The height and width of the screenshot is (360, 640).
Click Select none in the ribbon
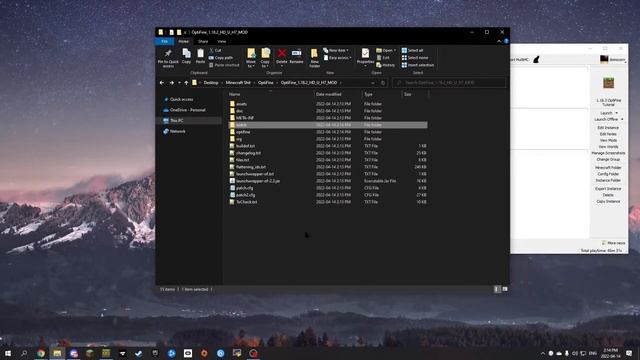pyautogui.click(x=415, y=58)
